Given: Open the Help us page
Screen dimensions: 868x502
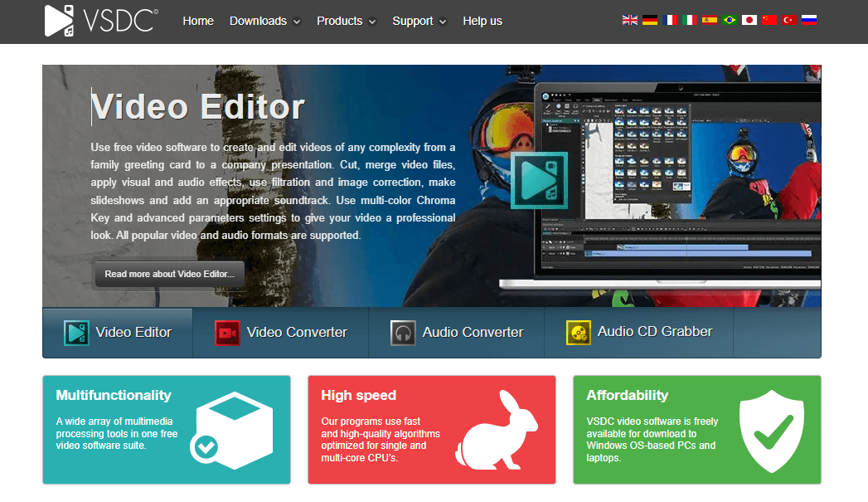Looking at the screenshot, I should point(482,21).
